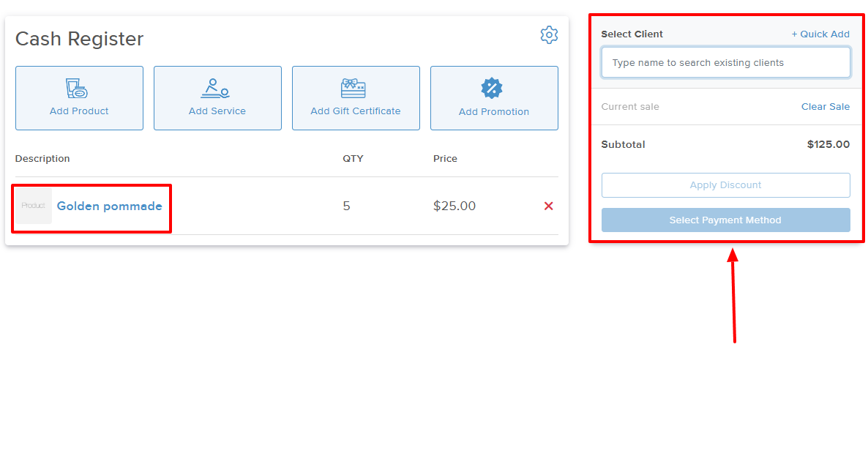Click the Description column header

click(42, 159)
